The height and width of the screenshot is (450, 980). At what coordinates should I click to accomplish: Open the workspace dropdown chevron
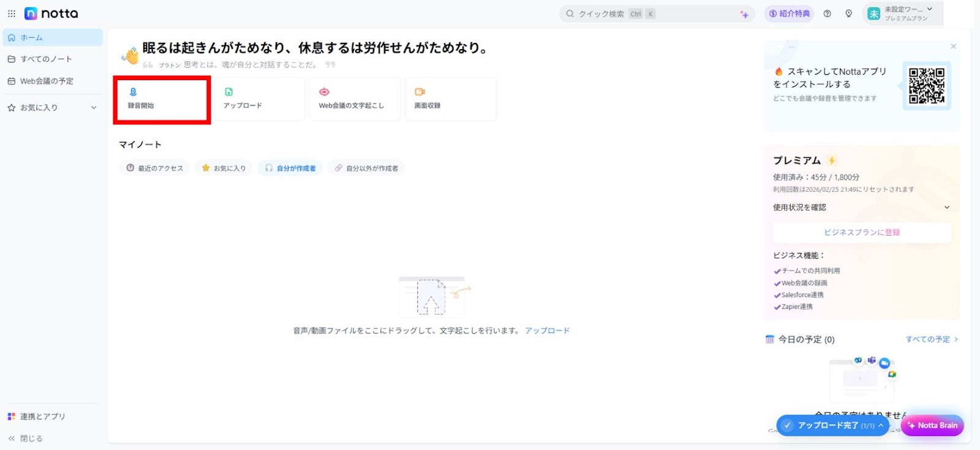[930, 9]
